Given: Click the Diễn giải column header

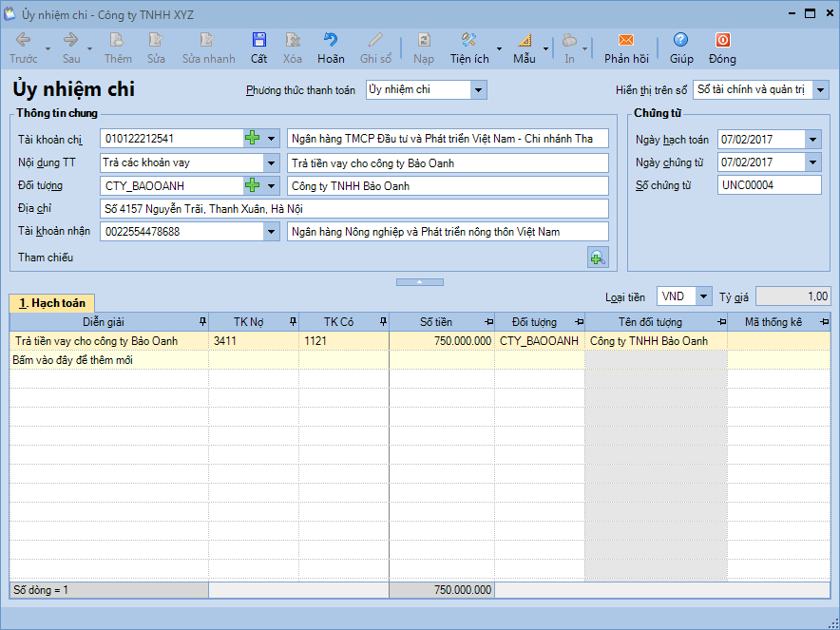Looking at the screenshot, I should 104,322.
